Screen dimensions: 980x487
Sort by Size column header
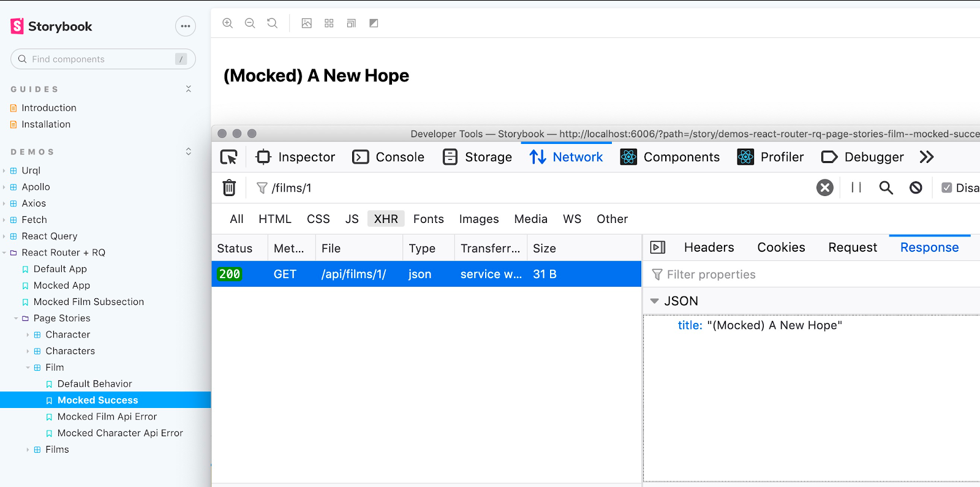pyautogui.click(x=584, y=248)
